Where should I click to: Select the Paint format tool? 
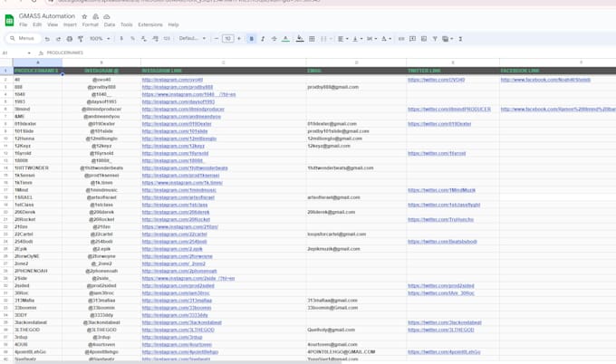click(81, 38)
